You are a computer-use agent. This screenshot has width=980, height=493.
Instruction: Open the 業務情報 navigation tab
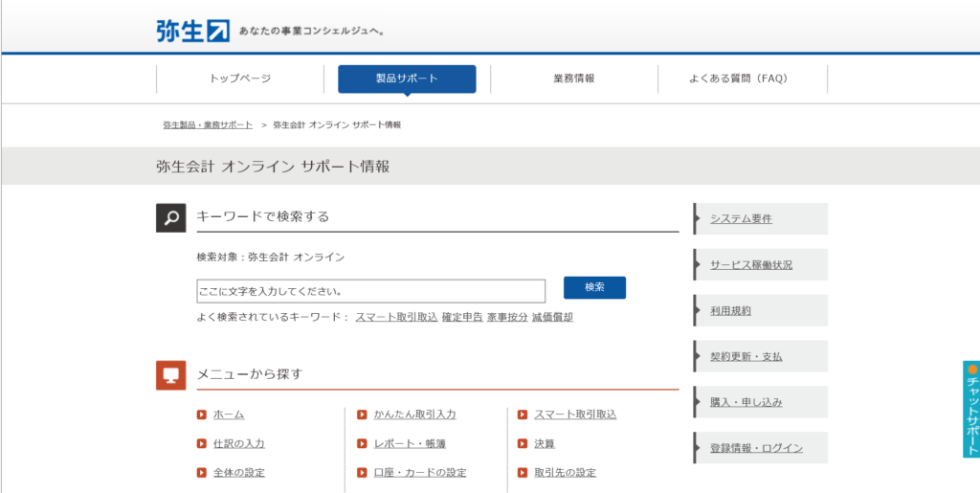coord(574,78)
